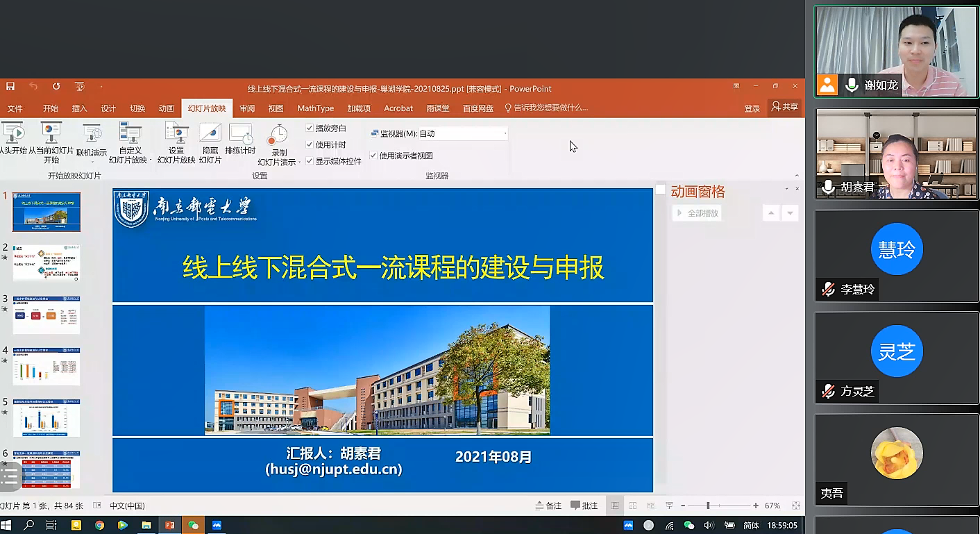Click the save icon in title bar

[10, 87]
